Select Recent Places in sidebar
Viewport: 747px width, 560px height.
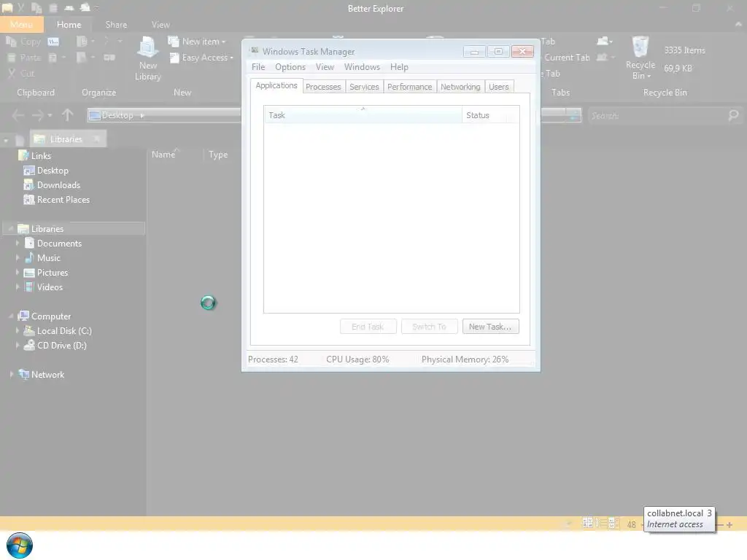point(63,200)
